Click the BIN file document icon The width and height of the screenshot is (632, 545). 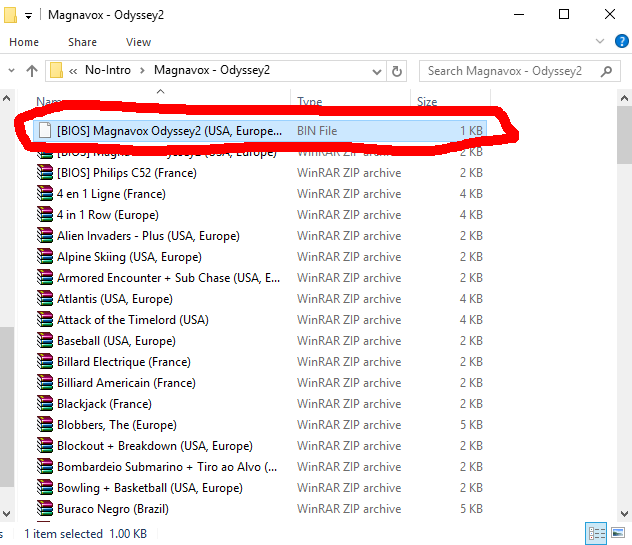coord(45,131)
